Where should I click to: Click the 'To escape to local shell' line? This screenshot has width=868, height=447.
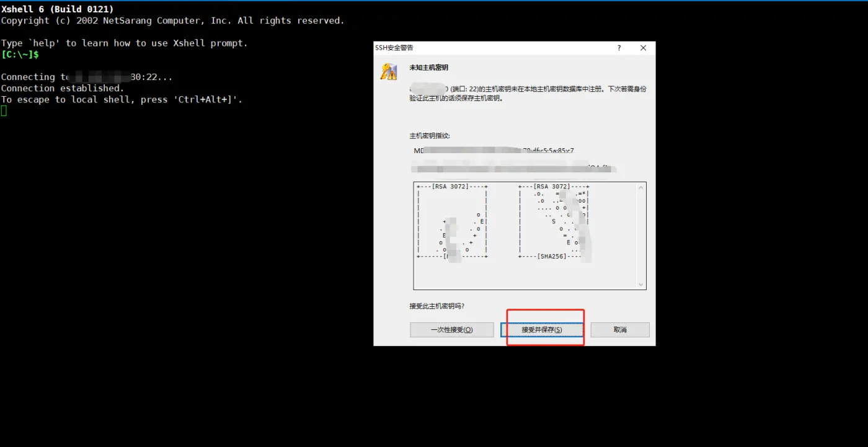pyautogui.click(x=122, y=100)
